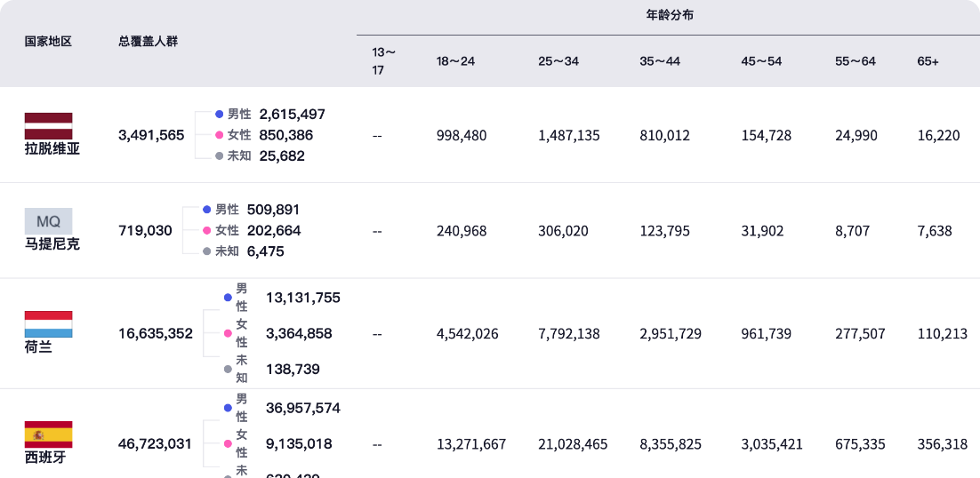Click the 总覆盖人群 column header
This screenshot has width=980, height=478.
pos(149,42)
